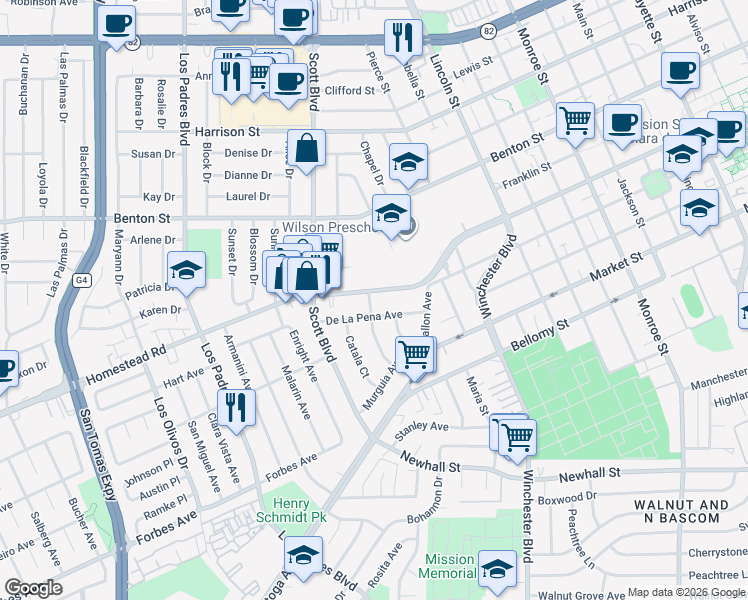Click the De La Pena Ave label

tap(364, 317)
